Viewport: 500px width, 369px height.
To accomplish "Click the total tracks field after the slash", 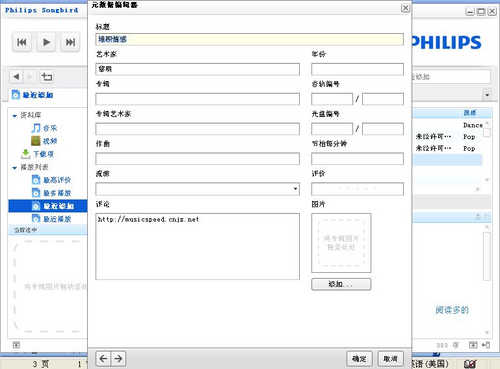I will 383,99.
